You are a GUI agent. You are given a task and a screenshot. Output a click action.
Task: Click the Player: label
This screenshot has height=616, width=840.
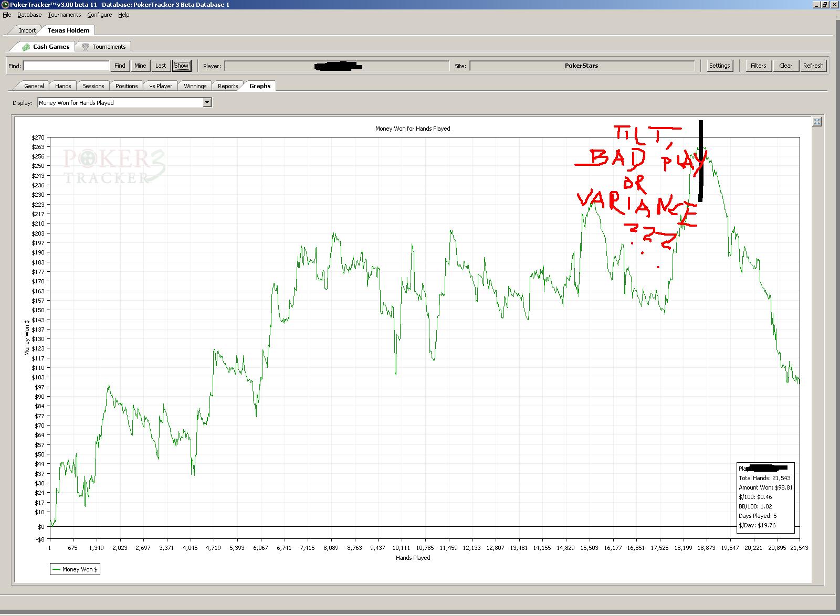(212, 66)
